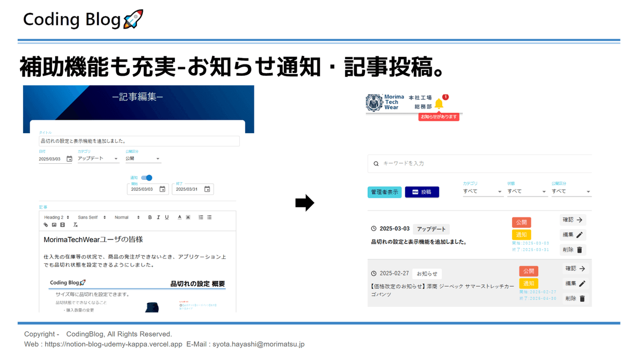Viewport: 644px width, 362px height.
Task: Click 確認 on the 2025-03-03 article
Action: 572,220
